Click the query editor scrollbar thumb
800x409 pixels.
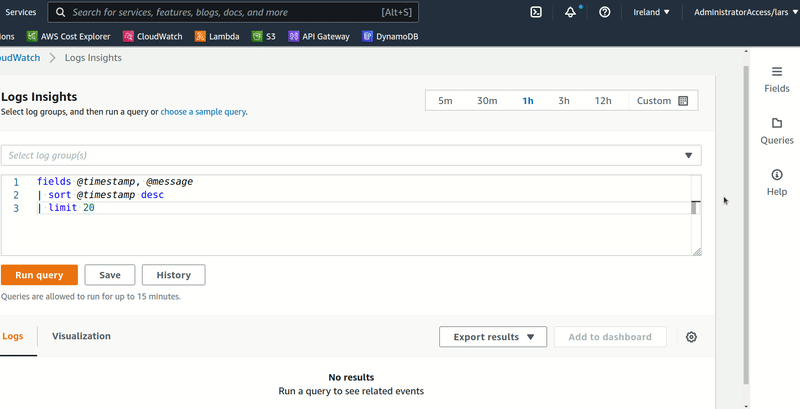(694, 208)
